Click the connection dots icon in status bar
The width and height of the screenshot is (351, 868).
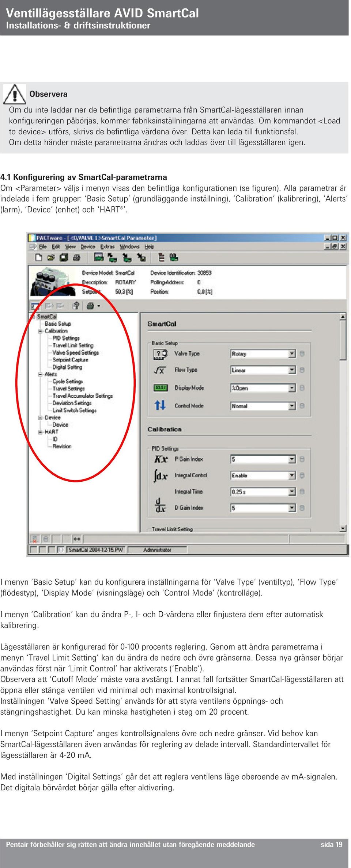[77, 539]
